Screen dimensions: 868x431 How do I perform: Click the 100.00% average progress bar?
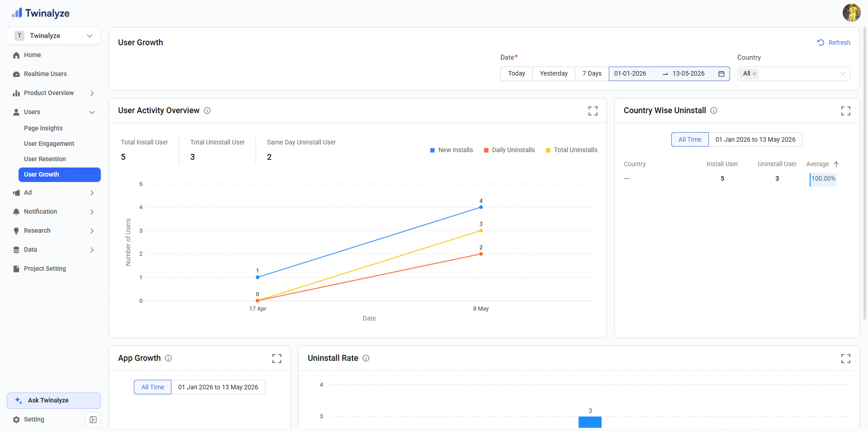pyautogui.click(x=823, y=179)
